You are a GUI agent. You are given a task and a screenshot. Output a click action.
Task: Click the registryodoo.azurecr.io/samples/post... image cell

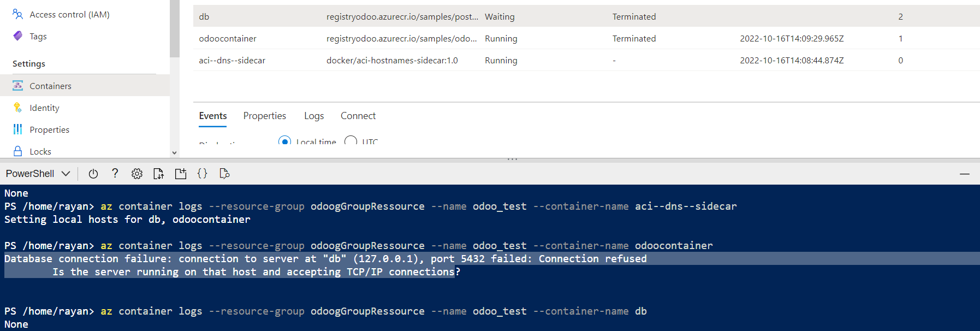click(402, 16)
